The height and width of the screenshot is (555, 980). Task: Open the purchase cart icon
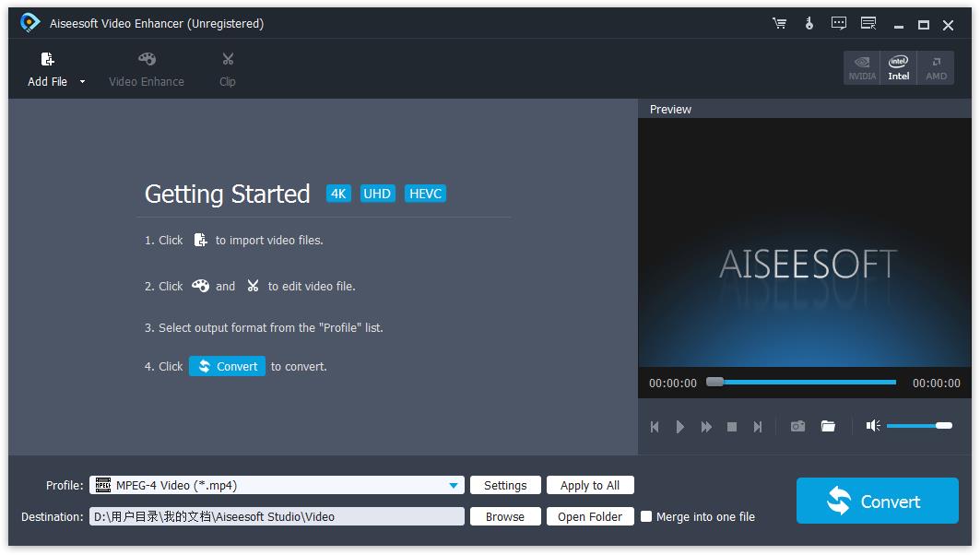pos(780,24)
